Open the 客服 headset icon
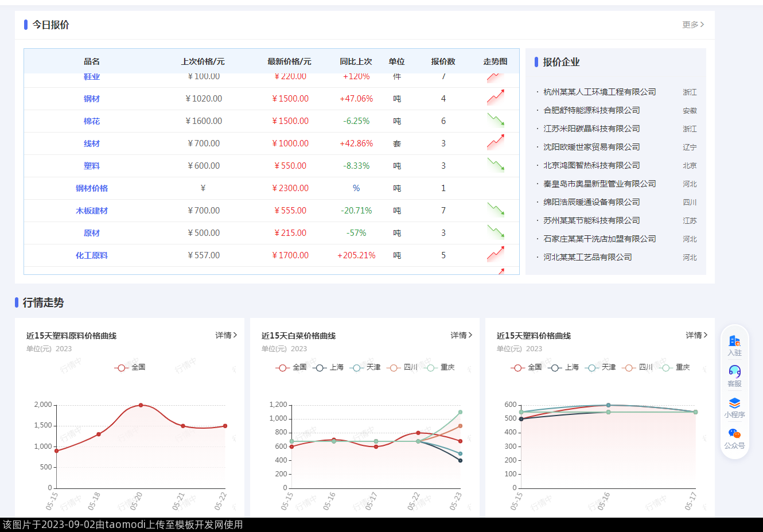Screen dimensions: 763x532 (734, 372)
